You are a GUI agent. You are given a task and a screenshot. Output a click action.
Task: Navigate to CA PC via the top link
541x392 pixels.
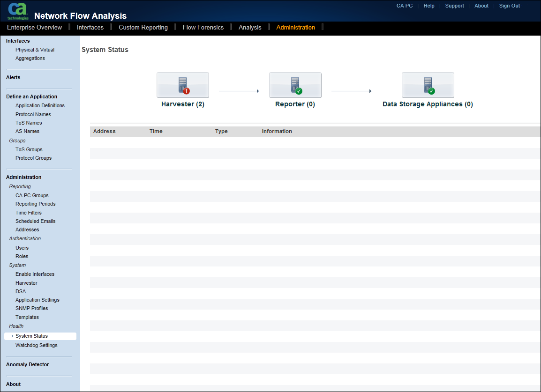point(404,6)
